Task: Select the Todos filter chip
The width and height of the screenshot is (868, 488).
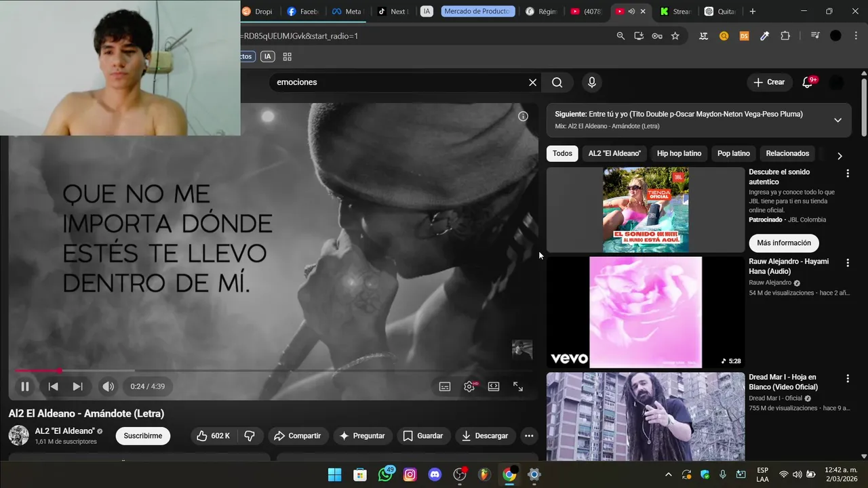Action: click(x=562, y=154)
